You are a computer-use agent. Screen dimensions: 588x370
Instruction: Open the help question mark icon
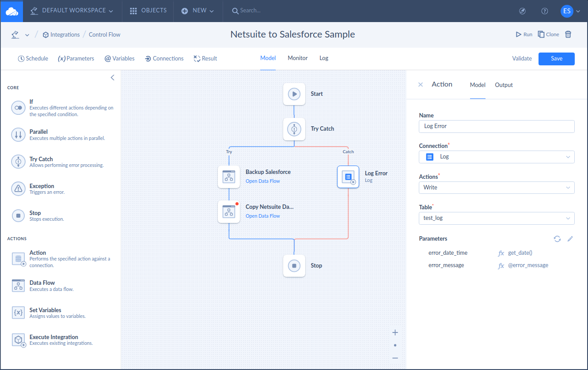click(545, 11)
